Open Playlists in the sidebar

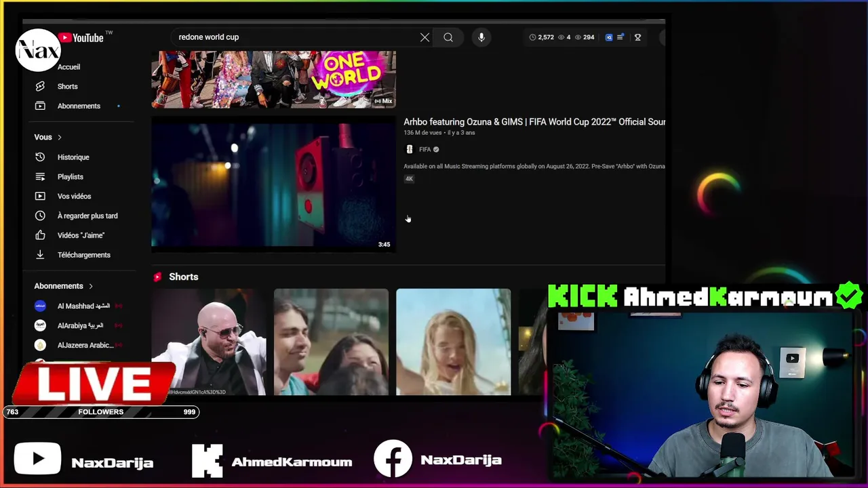click(71, 177)
